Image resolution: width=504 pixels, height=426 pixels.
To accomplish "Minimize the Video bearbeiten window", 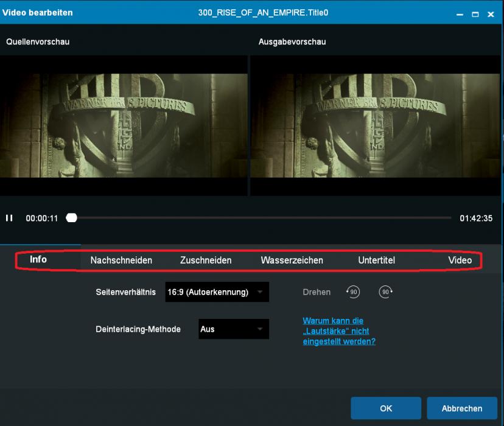I will click(460, 14).
